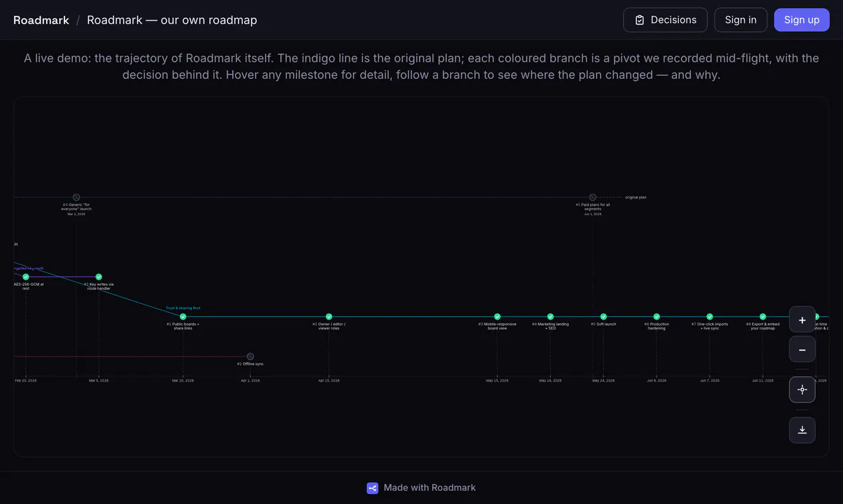The image size is (843, 504).
Task: Click the Apr 15, 2026 date on axis
Action: 329,381
